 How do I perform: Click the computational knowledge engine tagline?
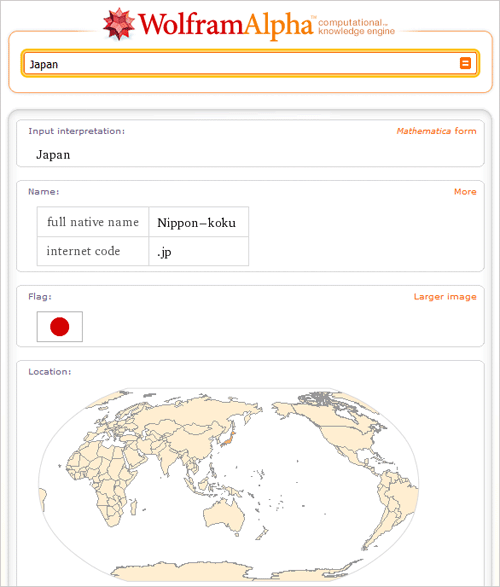356,27
